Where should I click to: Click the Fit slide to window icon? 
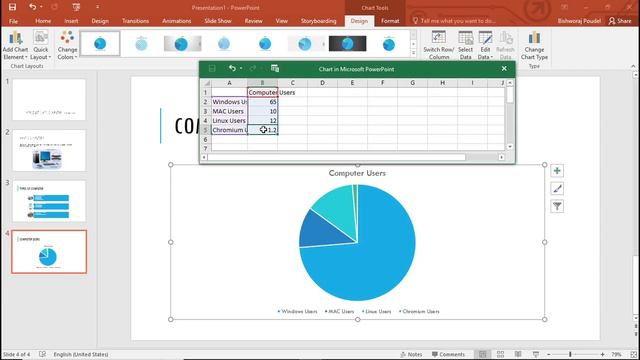click(x=633, y=354)
